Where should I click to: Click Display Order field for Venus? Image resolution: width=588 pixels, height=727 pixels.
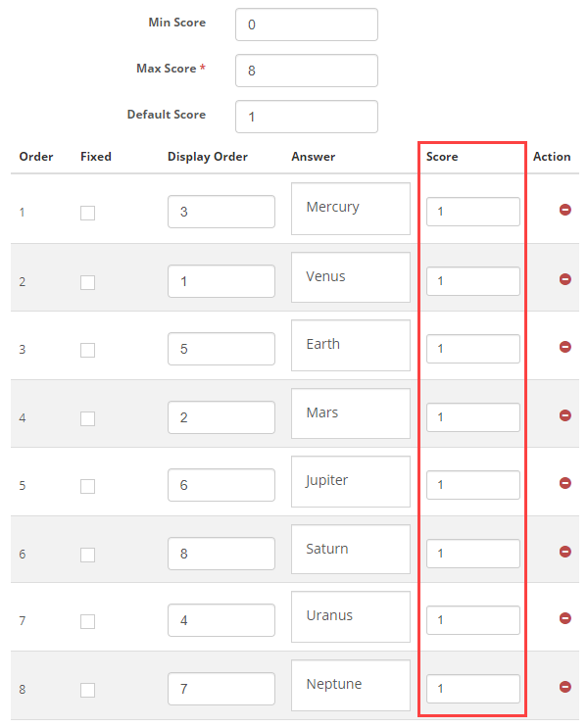(220, 281)
